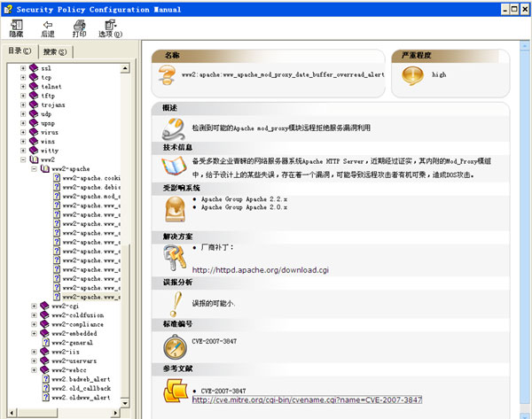Click the content pane scroll up arrow

click(x=525, y=45)
